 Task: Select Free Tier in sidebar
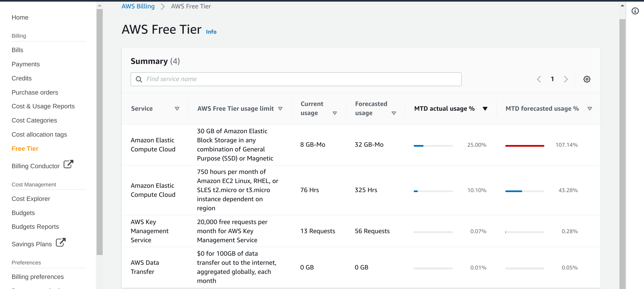[25, 149]
